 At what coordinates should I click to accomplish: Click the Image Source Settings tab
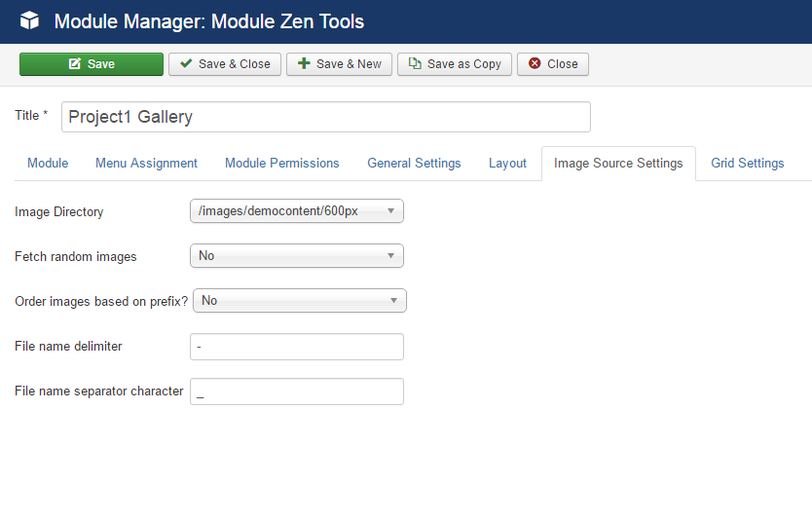(618, 164)
